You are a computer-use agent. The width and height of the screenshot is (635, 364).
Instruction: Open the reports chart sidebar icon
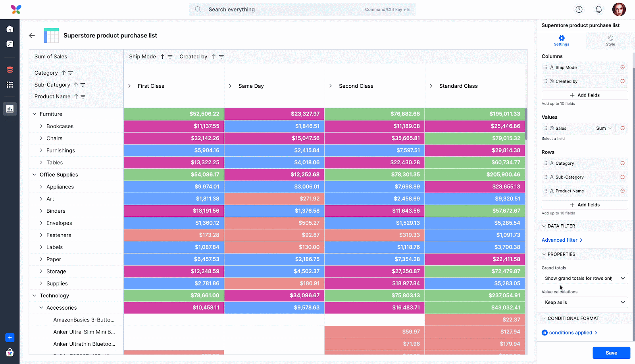10,109
